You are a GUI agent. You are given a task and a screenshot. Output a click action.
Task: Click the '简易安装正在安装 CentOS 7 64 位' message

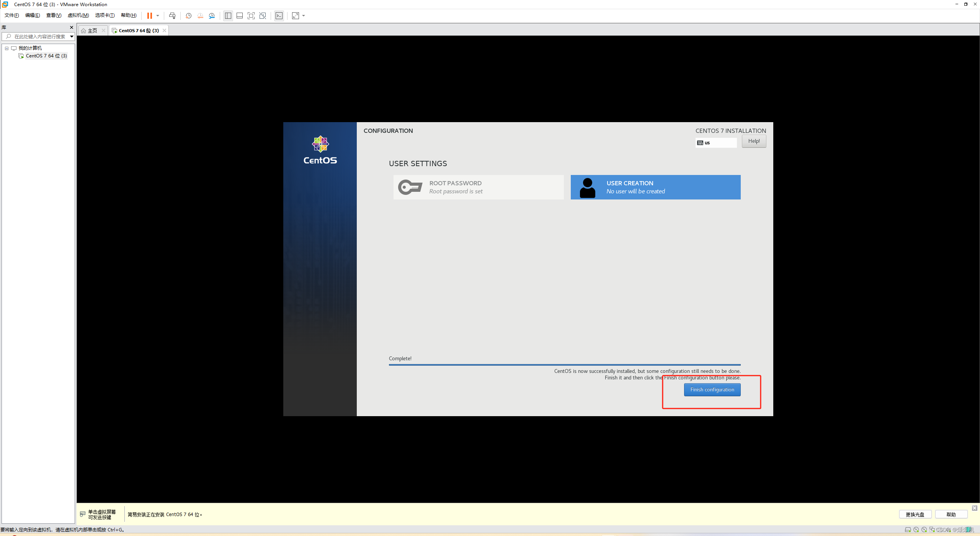tap(165, 515)
